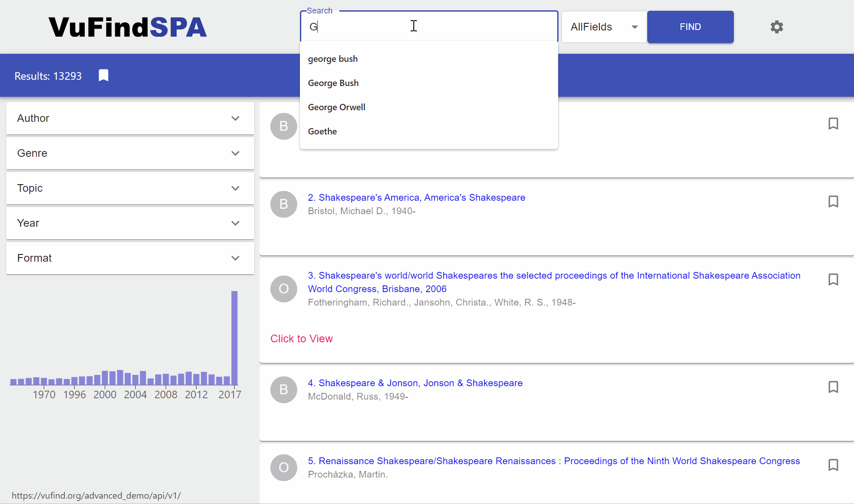Click the VuFindSPA logo
The height and width of the screenshot is (504, 854).
pos(128,27)
